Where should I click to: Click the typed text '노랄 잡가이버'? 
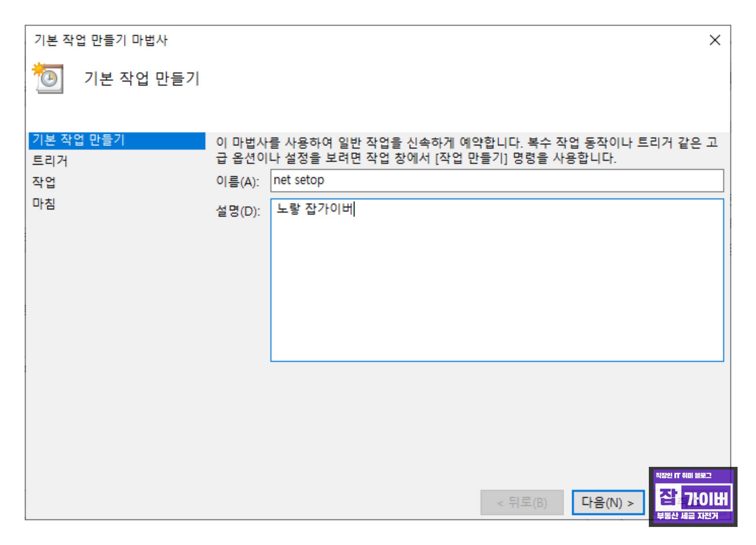pyautogui.click(x=315, y=209)
